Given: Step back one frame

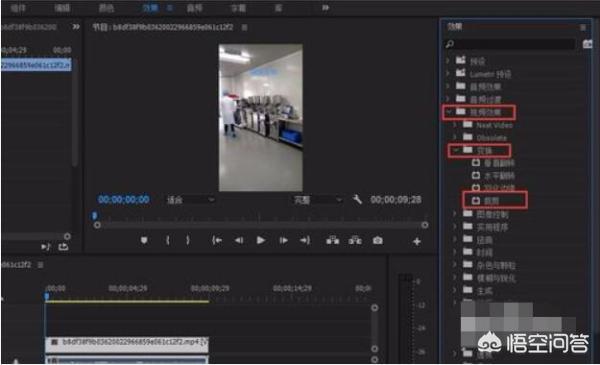Looking at the screenshot, I should point(239,240).
